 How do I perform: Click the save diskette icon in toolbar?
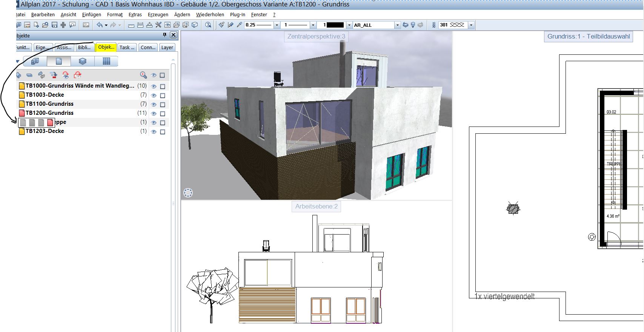coord(54,25)
